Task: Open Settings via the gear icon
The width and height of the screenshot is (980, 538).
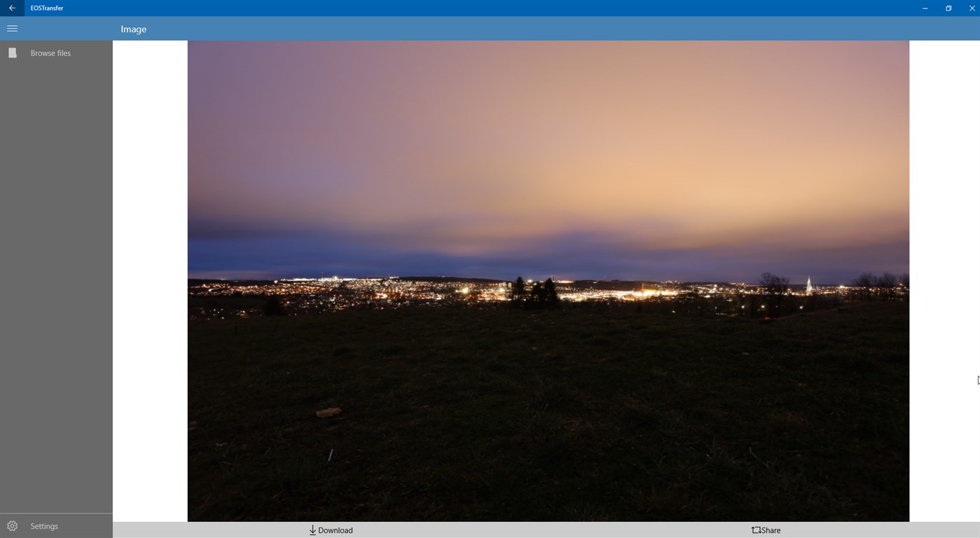Action: (12, 525)
